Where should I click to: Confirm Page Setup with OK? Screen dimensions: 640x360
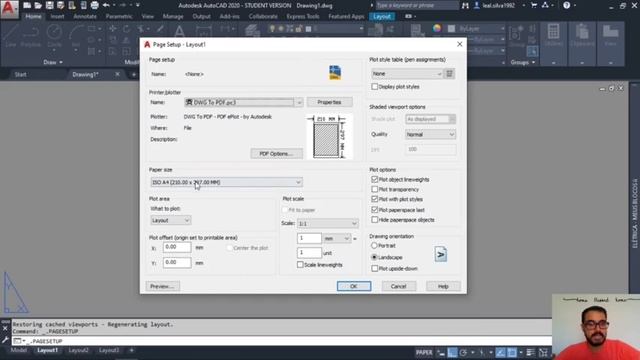point(354,286)
